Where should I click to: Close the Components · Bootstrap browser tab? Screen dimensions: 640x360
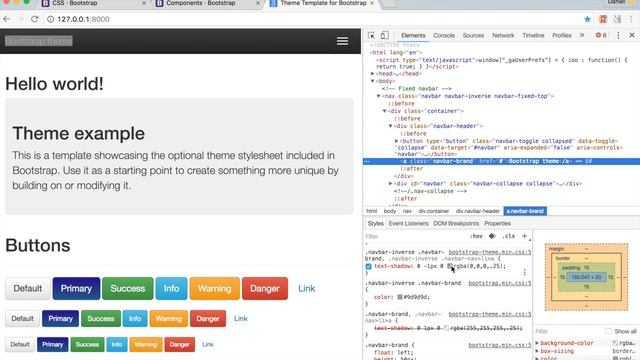tap(258, 3)
